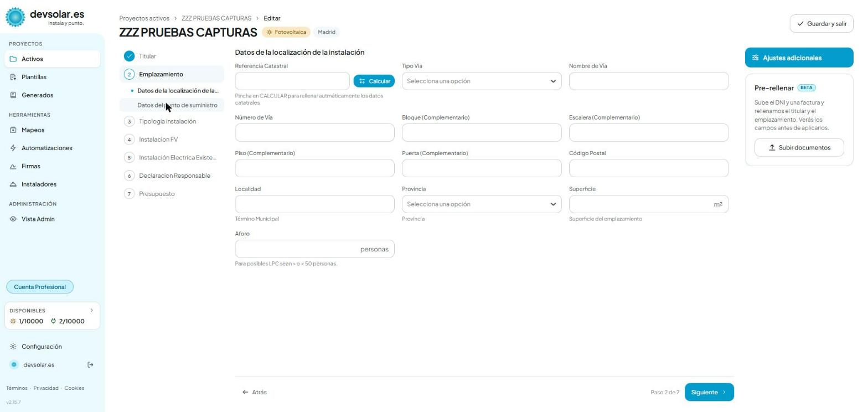Click the sliders icon in Ajustes adicionales
This screenshot has height=412, width=868.
tap(756, 58)
